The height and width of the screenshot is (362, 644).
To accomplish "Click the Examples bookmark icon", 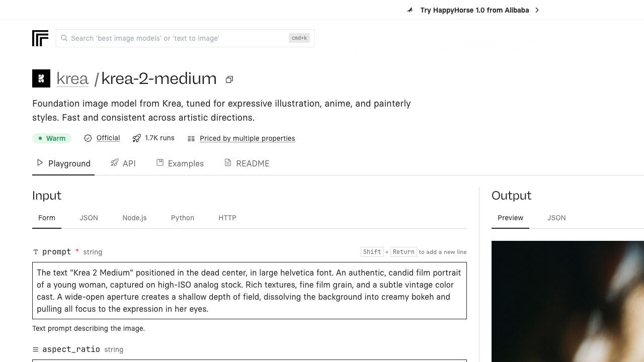I will pyautogui.click(x=160, y=163).
